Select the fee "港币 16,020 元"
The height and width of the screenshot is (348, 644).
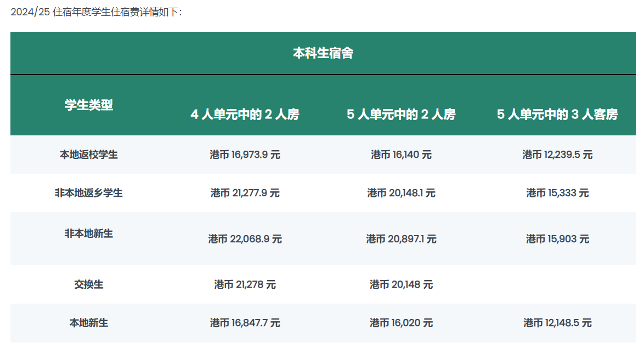click(x=402, y=323)
